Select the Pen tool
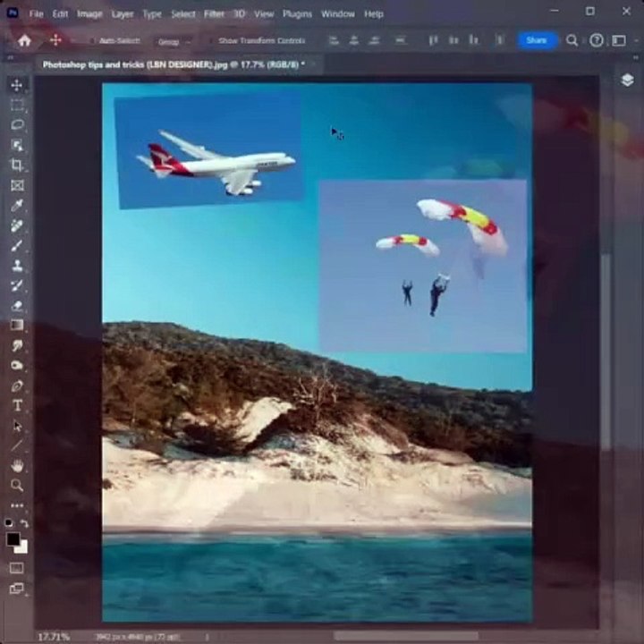The height and width of the screenshot is (644, 644). (x=17, y=386)
